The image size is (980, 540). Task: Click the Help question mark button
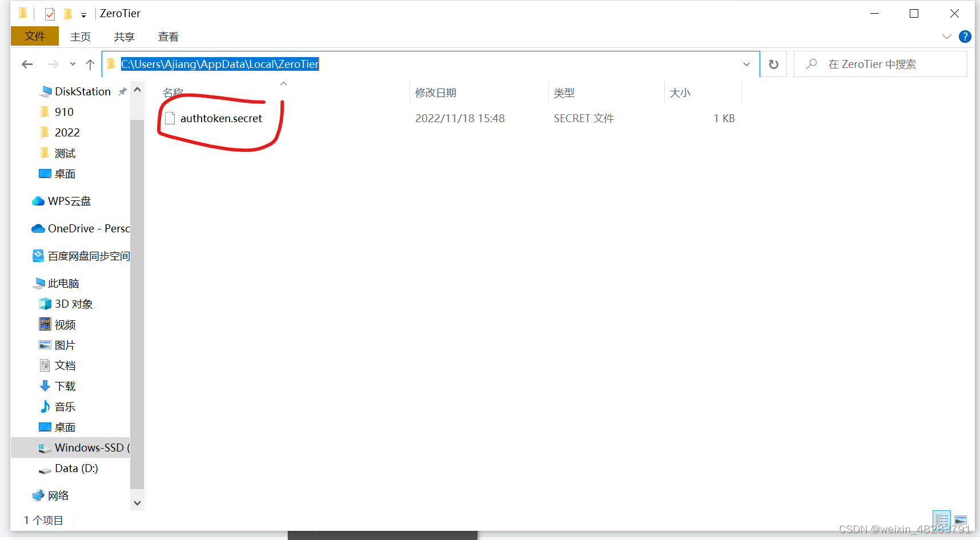(965, 36)
